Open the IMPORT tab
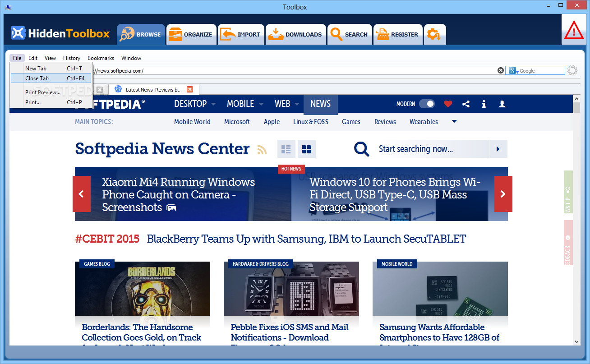 [x=241, y=34]
